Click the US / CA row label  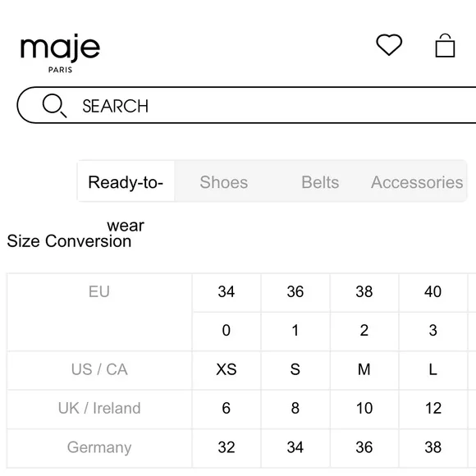tap(99, 370)
